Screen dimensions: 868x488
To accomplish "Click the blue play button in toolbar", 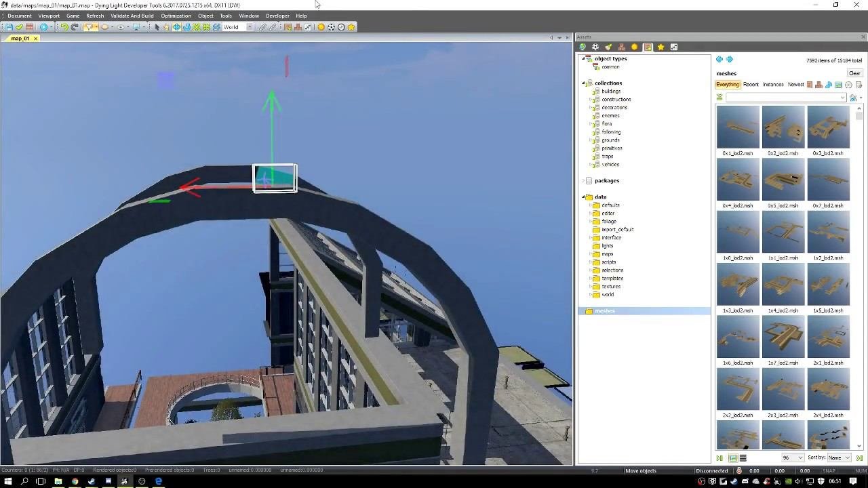I will [x=43, y=27].
